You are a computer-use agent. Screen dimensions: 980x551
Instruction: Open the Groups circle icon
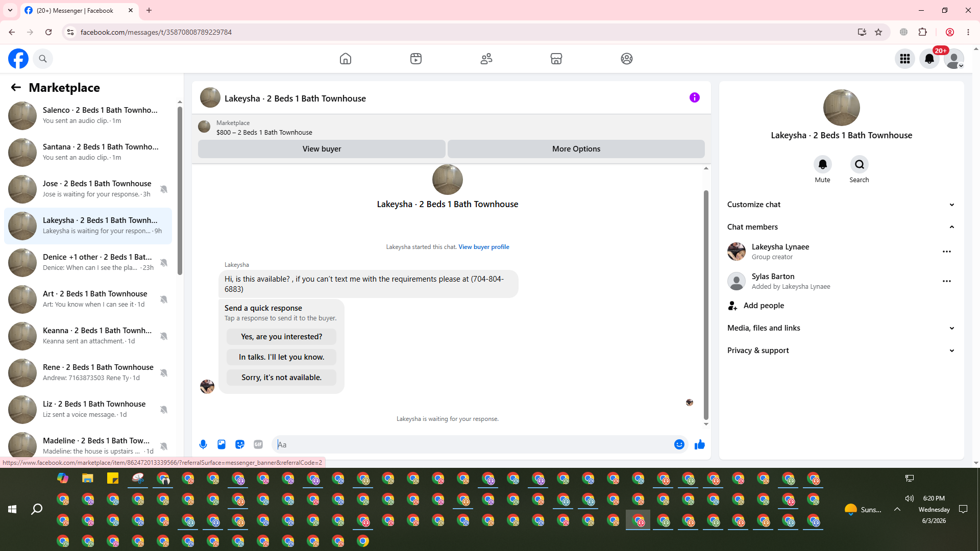tap(627, 59)
